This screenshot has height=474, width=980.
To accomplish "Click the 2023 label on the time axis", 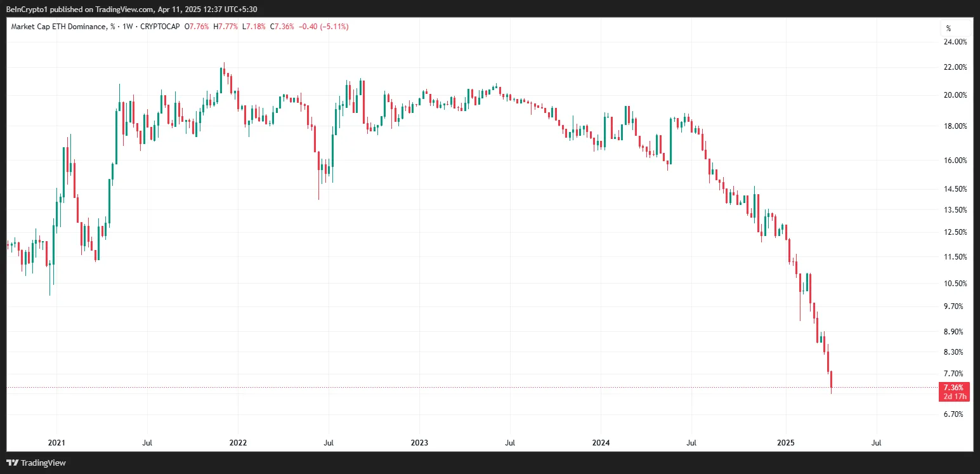I will [419, 442].
